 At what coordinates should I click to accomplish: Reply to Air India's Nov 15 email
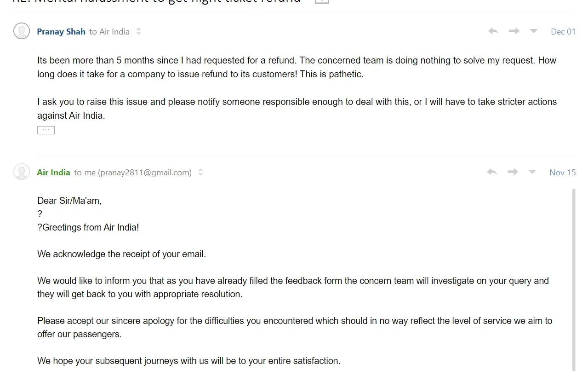coord(492,172)
